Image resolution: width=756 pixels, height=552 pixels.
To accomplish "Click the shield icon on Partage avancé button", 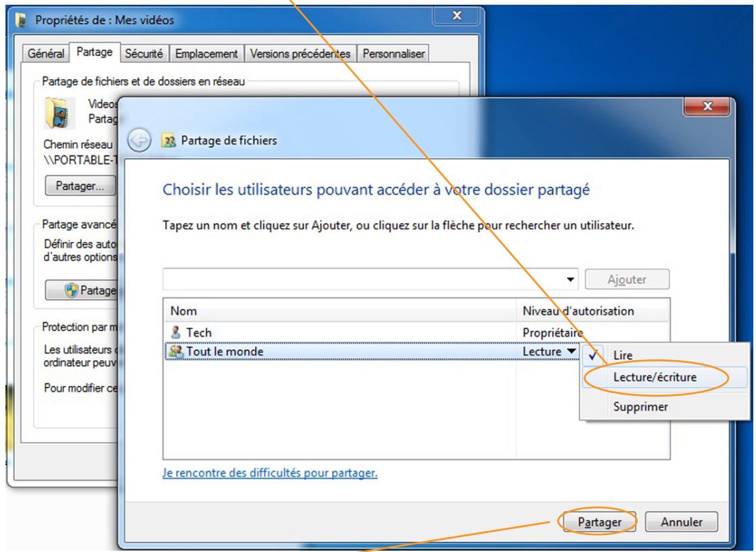I will click(x=72, y=290).
